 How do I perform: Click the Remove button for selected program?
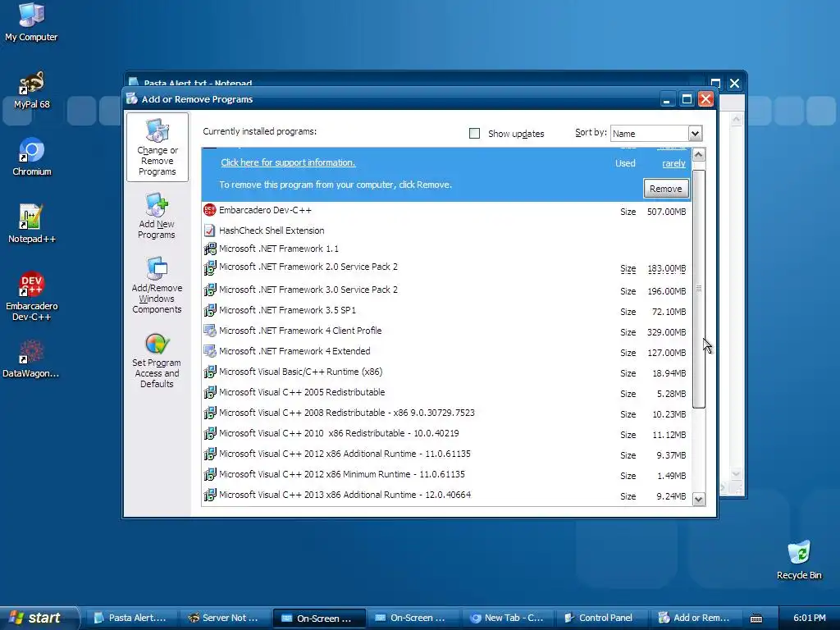click(666, 189)
